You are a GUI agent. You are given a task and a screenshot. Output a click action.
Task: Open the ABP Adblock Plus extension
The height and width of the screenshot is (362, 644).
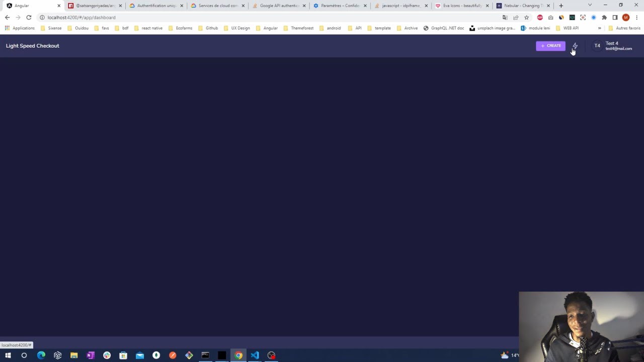pos(540,18)
